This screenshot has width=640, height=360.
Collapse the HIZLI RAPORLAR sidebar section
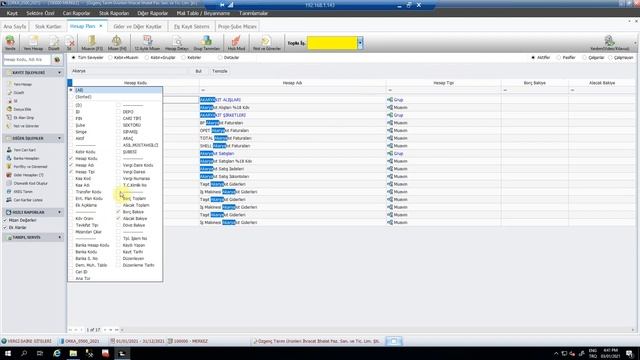click(x=60, y=212)
